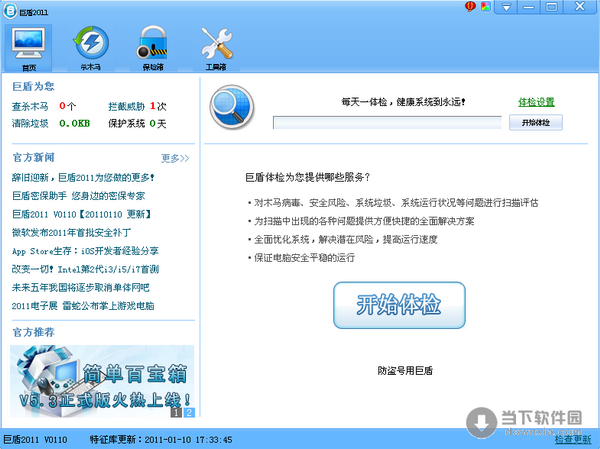This screenshot has height=449, width=600.
Task: Open the 首页 home tab
Action: [28, 49]
